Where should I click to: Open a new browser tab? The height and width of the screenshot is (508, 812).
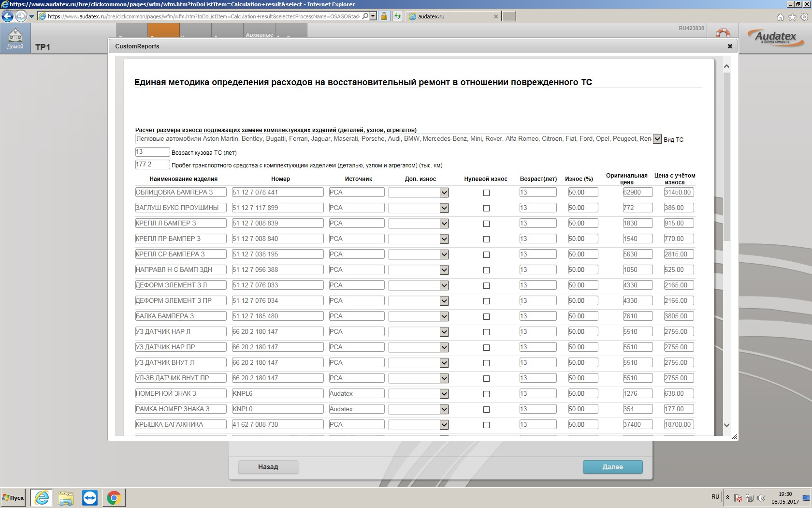tap(508, 16)
